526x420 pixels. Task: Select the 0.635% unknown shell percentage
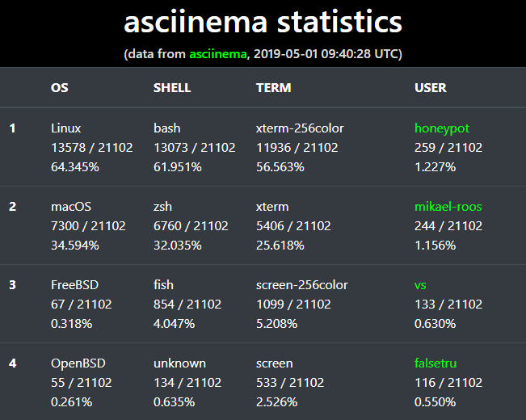pos(174,402)
